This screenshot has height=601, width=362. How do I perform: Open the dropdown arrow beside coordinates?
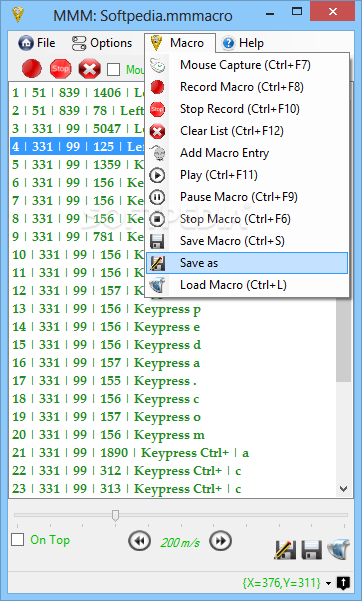[328, 584]
